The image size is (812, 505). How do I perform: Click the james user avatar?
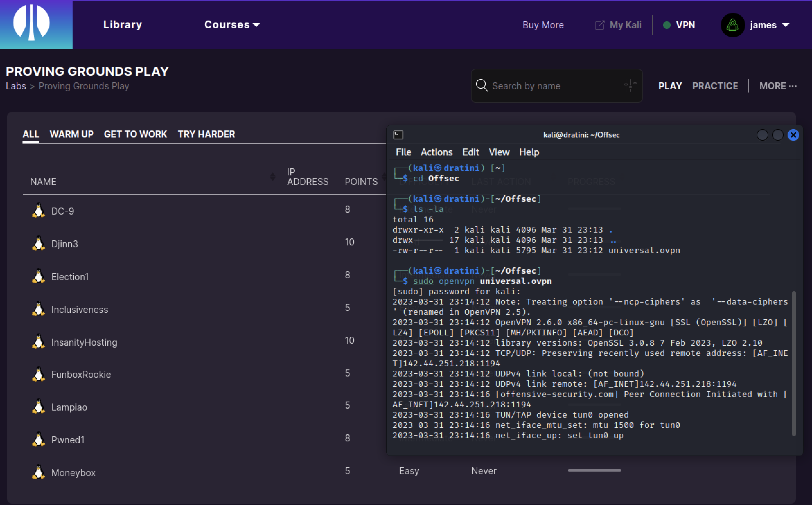733,25
